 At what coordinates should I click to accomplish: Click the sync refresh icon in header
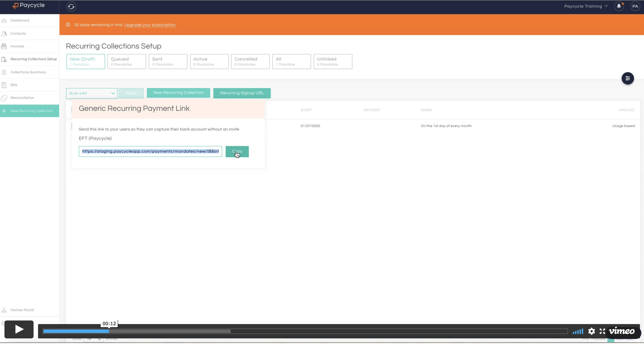[x=71, y=6]
